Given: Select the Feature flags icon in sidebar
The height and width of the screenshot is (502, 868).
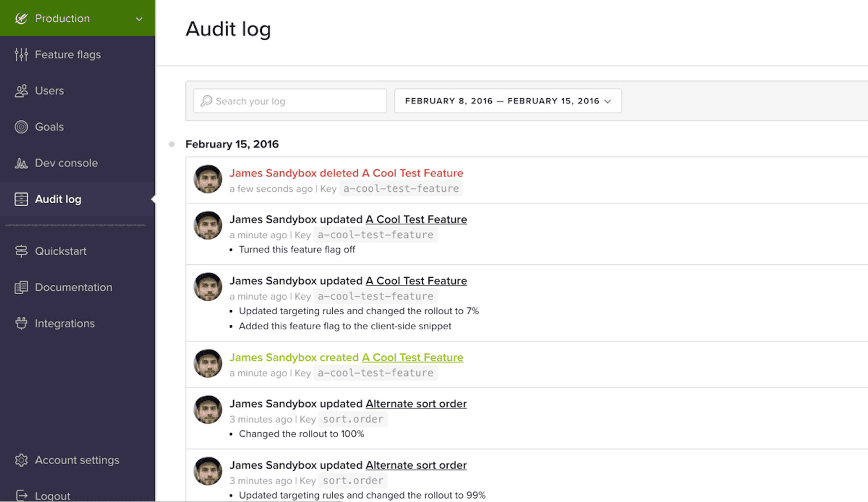Looking at the screenshot, I should pos(21,54).
